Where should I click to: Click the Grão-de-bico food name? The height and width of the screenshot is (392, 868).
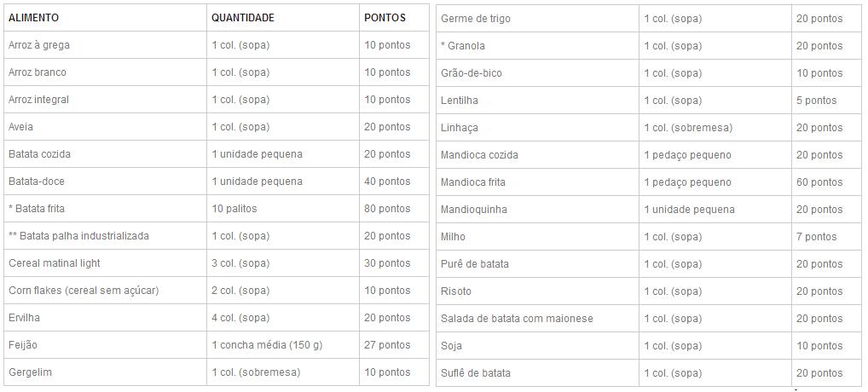point(472,73)
